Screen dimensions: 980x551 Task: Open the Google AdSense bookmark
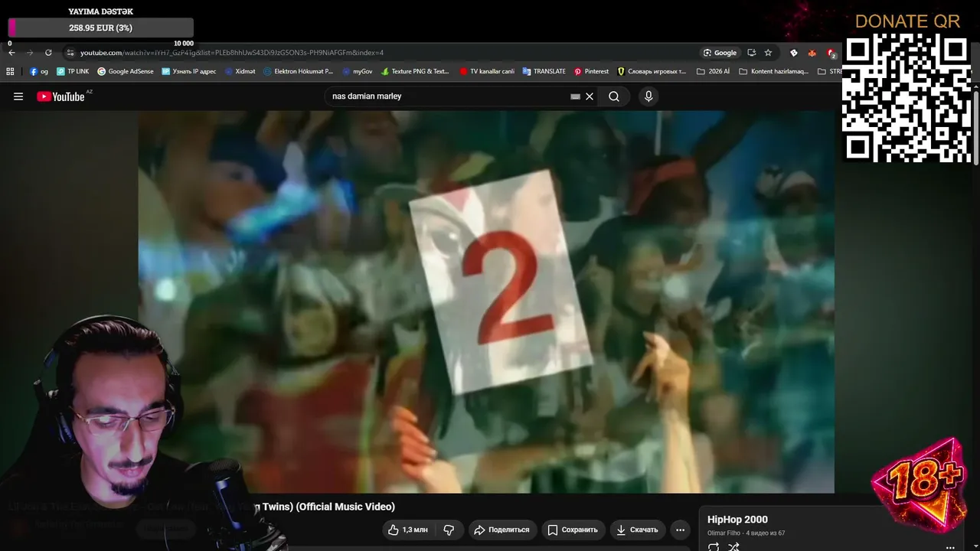click(x=126, y=71)
